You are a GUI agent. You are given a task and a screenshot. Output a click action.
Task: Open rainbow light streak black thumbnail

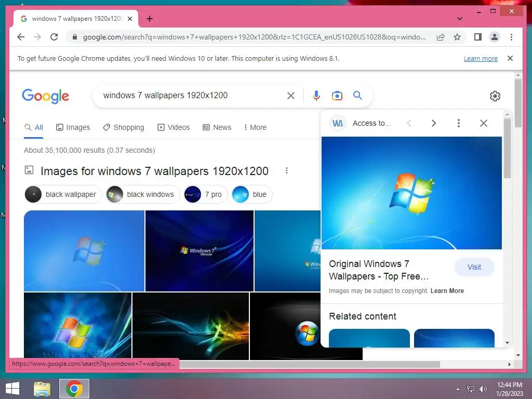point(191,326)
